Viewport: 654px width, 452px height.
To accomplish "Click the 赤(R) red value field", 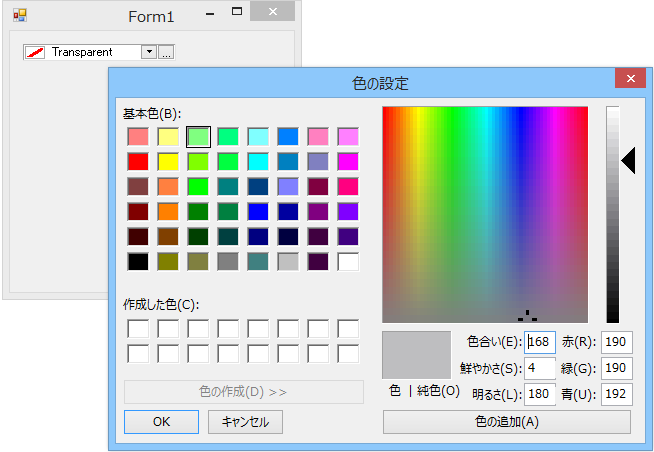I will click(616, 342).
